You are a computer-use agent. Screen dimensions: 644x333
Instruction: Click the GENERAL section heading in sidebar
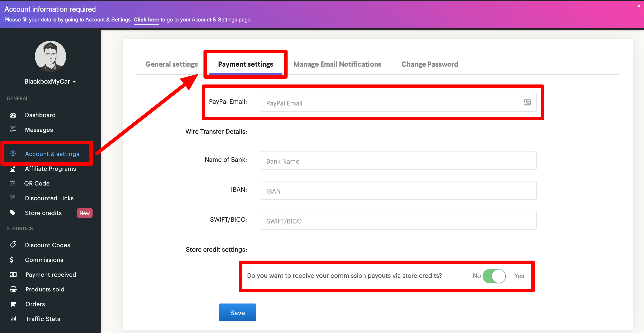pos(17,98)
